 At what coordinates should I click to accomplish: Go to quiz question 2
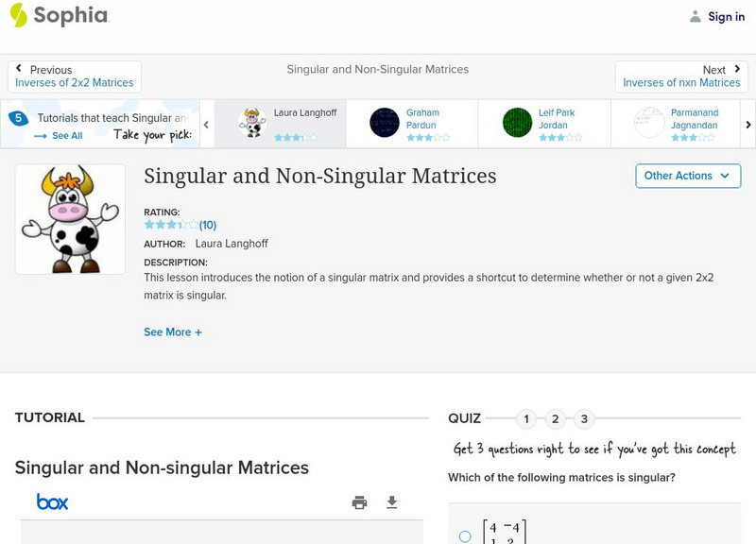[x=556, y=418]
